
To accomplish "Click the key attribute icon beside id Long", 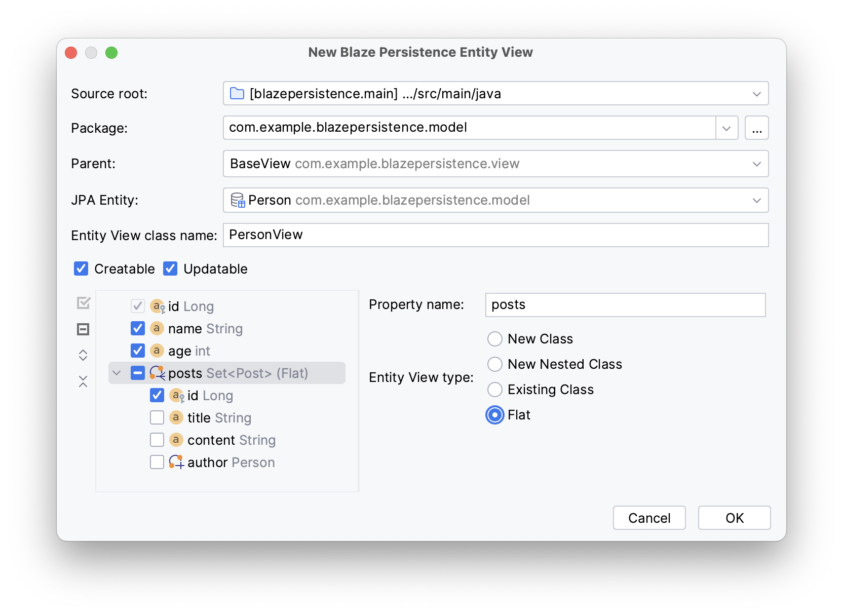I will (158, 306).
